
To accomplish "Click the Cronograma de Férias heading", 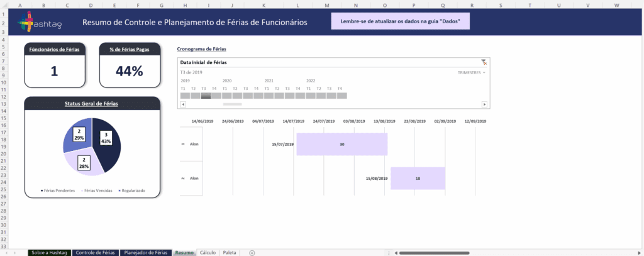I will tap(202, 49).
